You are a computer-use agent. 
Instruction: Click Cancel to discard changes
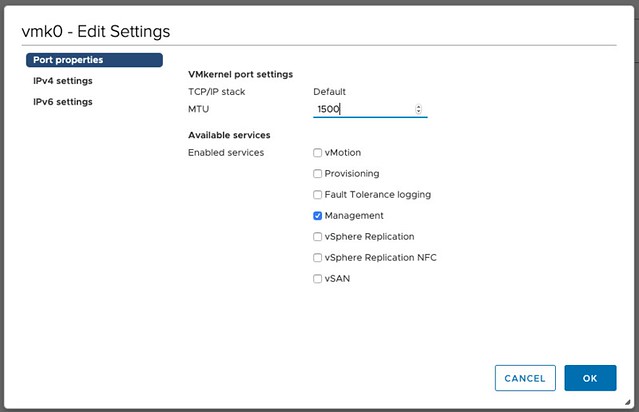tap(524, 378)
